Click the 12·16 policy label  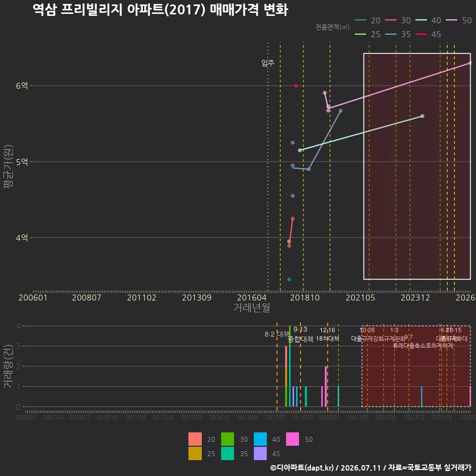[327, 330]
